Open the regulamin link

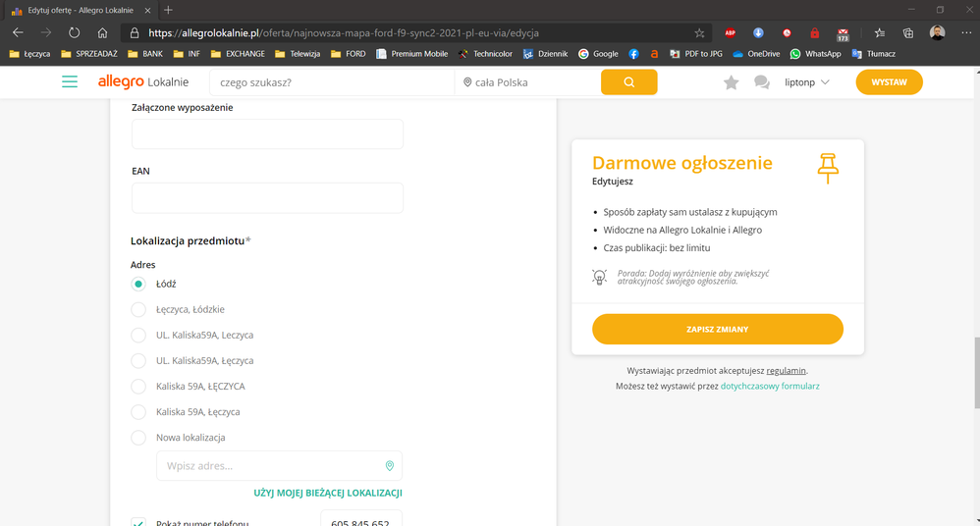click(786, 370)
